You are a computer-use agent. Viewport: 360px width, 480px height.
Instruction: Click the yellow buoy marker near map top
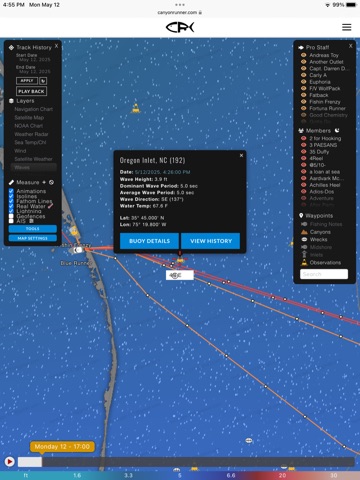click(x=135, y=108)
